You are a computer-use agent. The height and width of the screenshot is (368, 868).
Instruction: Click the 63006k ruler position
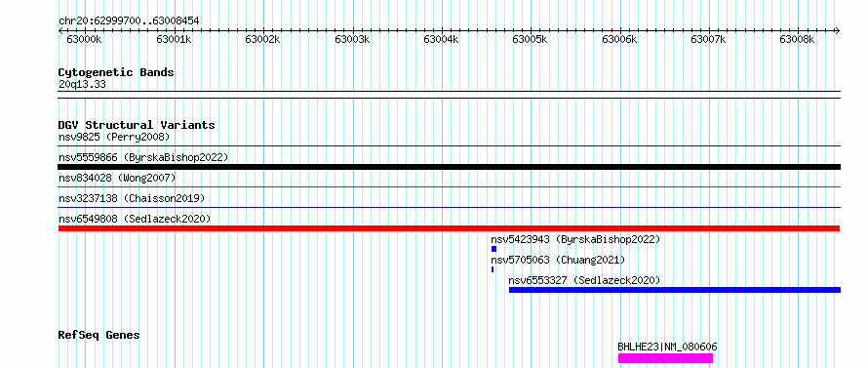tap(619, 40)
